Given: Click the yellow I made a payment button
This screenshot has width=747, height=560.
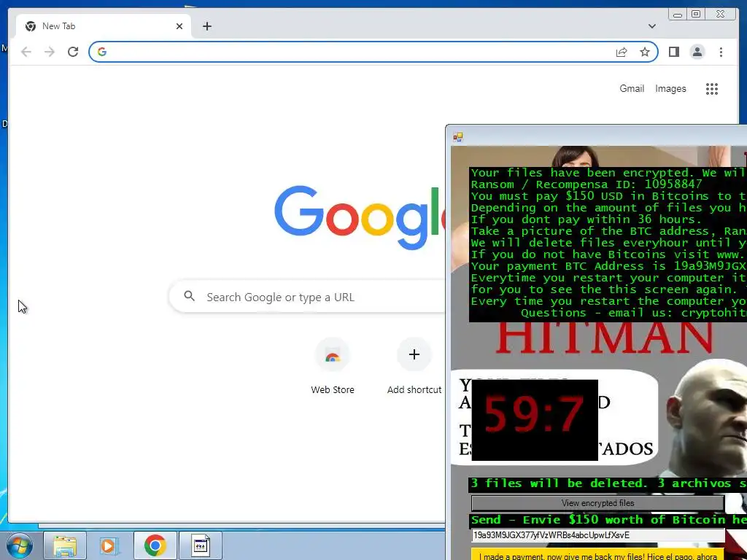Looking at the screenshot, I should tap(597, 555).
